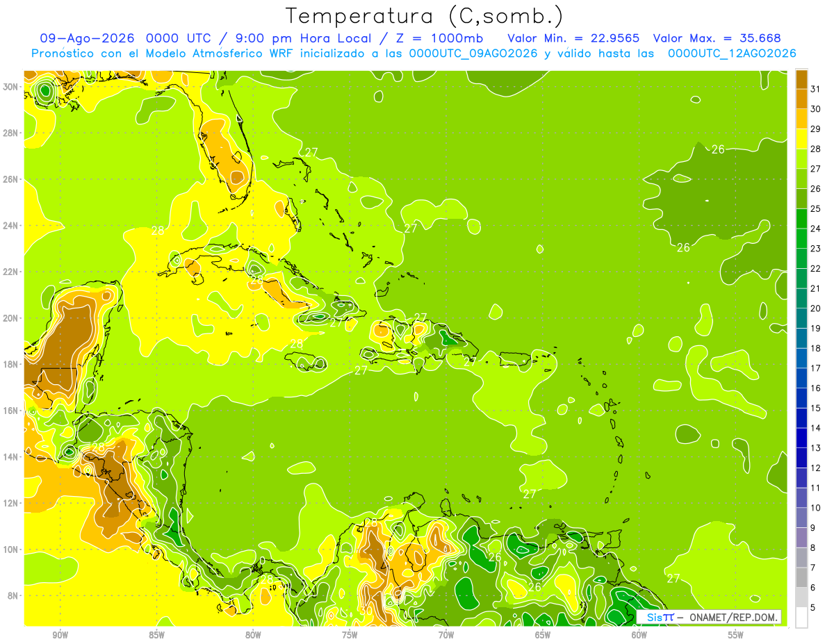
Task: Click the 60W longitude axis label
Action: [x=639, y=635]
